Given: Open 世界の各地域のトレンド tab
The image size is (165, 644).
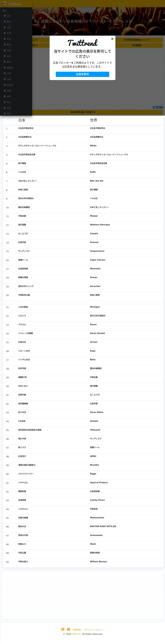Looking at the screenshot, I should (x=137, y=40).
